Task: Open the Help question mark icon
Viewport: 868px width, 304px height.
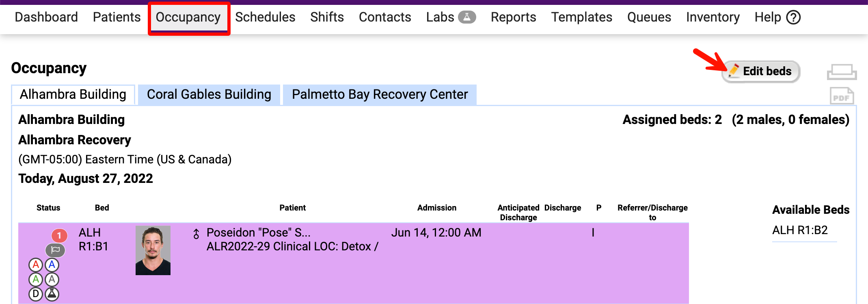Action: click(793, 17)
